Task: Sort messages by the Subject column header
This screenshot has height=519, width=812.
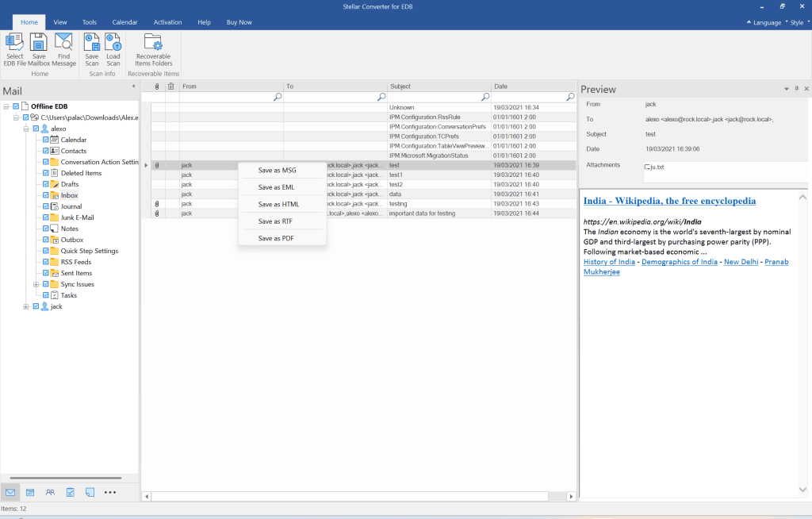Action: 439,86
